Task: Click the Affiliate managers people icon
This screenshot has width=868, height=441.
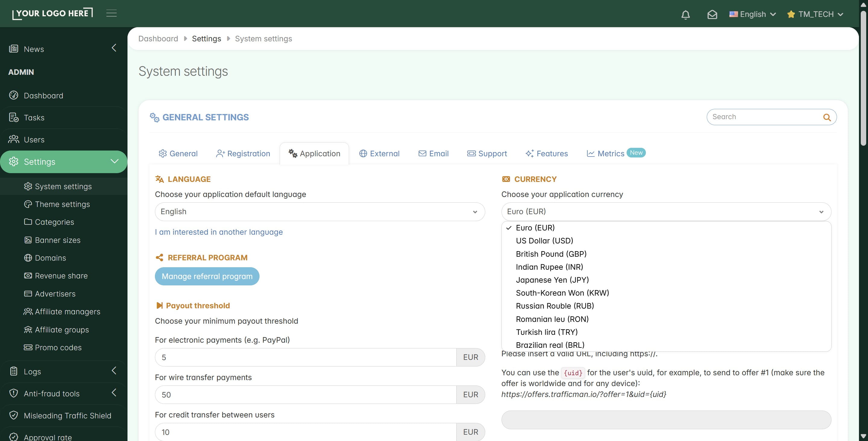Action: pos(28,311)
